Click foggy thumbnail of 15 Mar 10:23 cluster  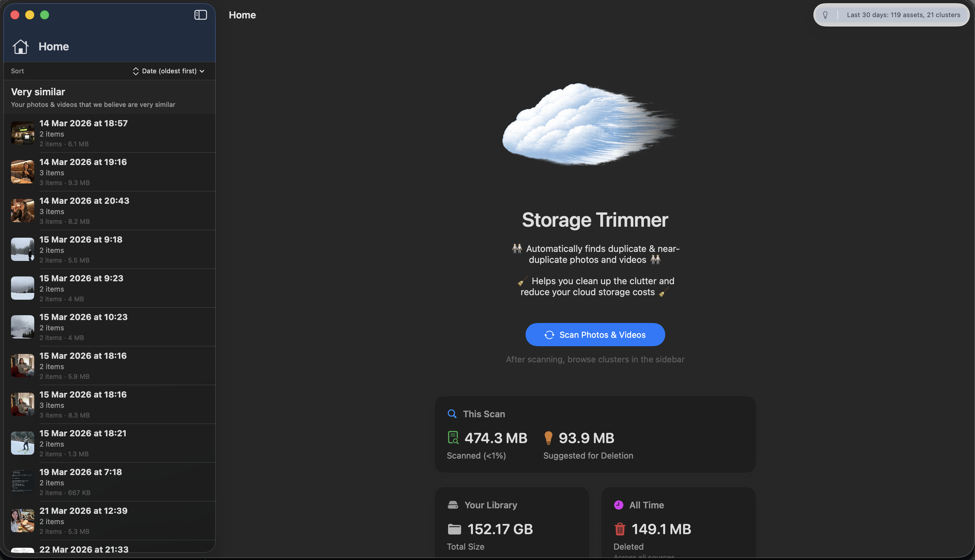[22, 327]
